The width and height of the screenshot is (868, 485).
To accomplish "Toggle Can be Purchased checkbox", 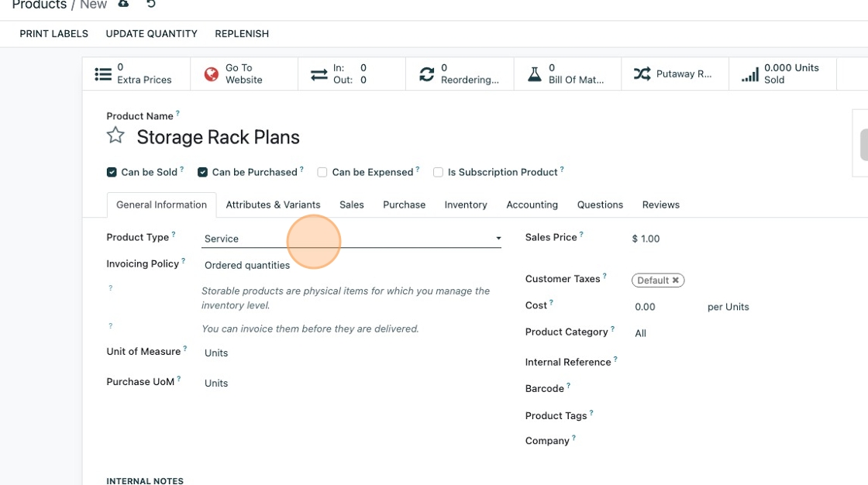I will (202, 172).
